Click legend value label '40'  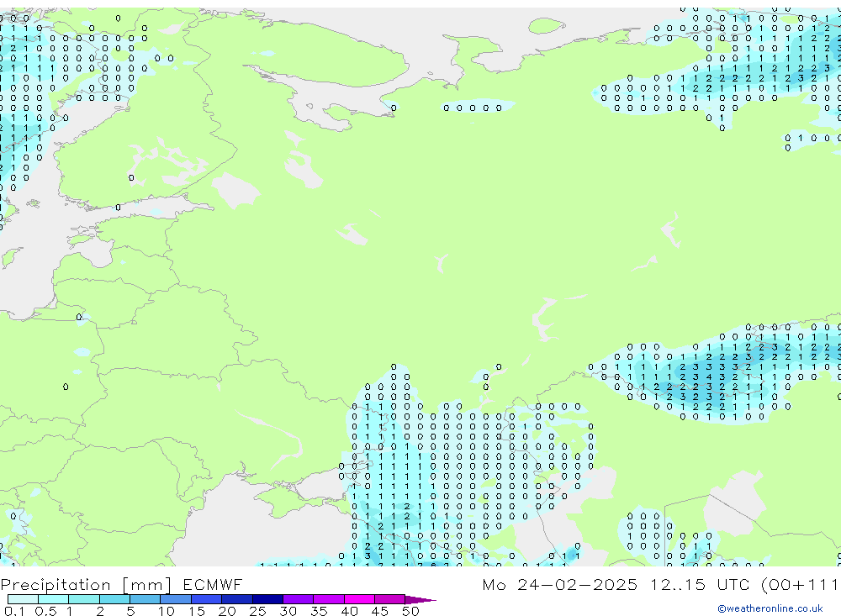tap(349, 611)
